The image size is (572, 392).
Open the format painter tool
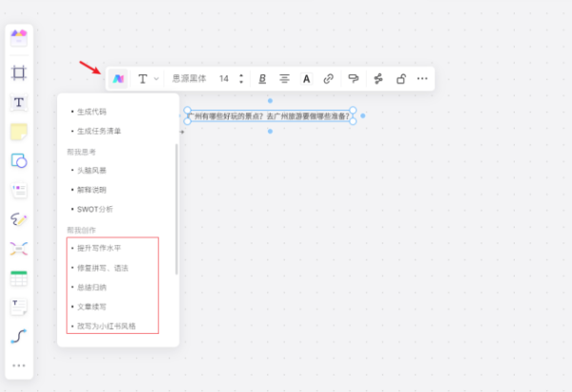tap(354, 79)
